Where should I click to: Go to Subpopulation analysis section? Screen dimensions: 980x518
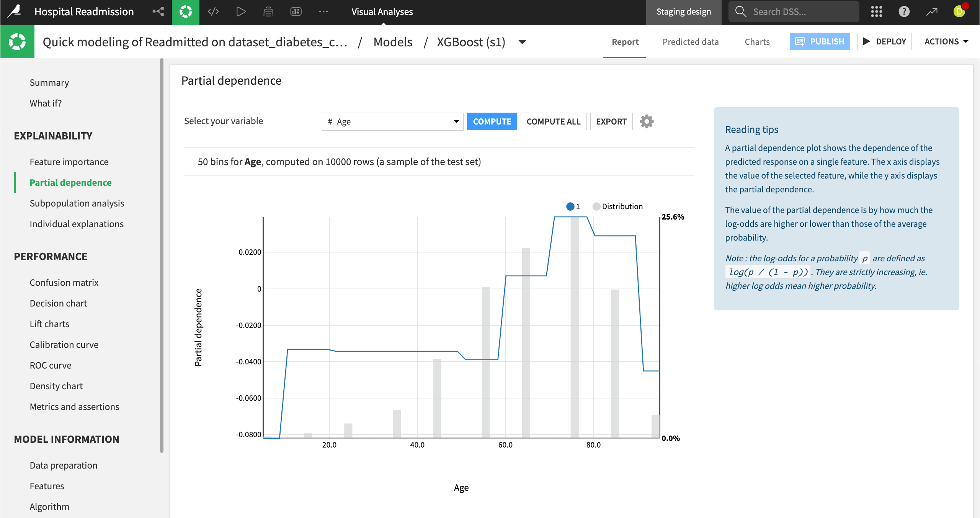[77, 203]
